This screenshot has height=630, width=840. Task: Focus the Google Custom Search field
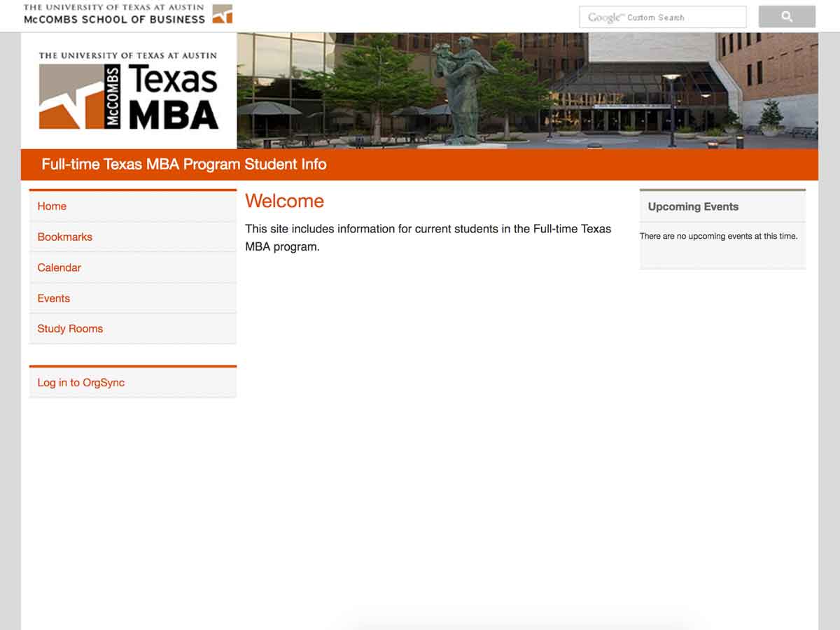tap(663, 17)
